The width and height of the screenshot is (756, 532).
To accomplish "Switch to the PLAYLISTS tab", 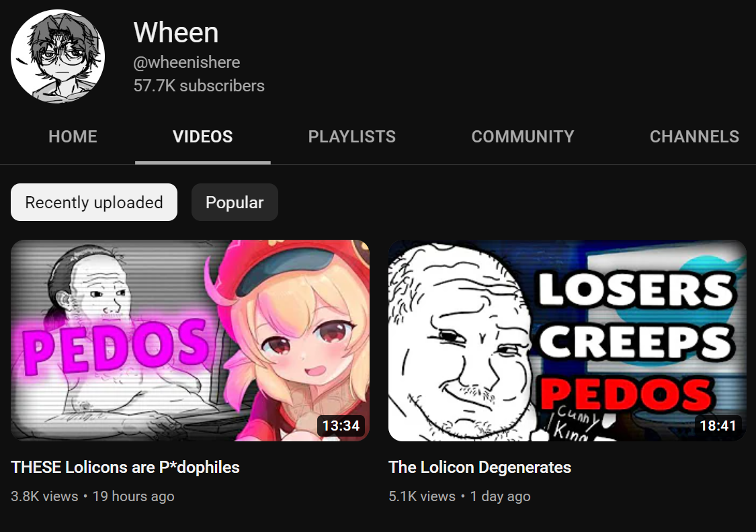I will [x=352, y=137].
